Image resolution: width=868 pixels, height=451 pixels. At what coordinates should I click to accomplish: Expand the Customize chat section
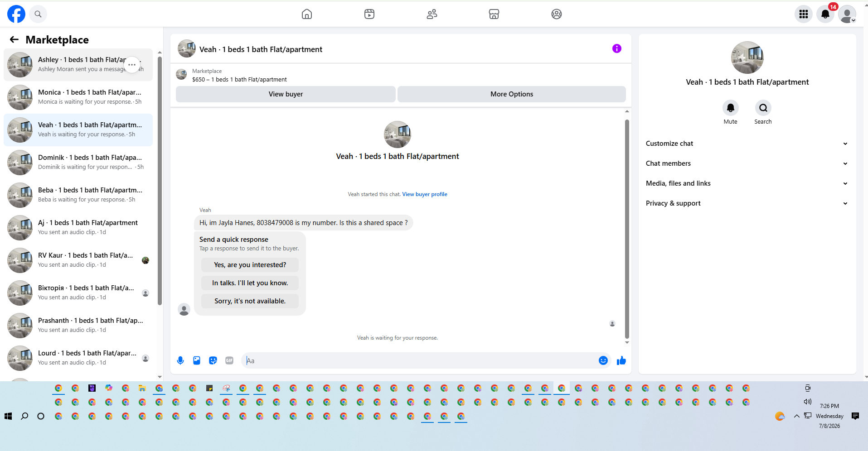[747, 144]
